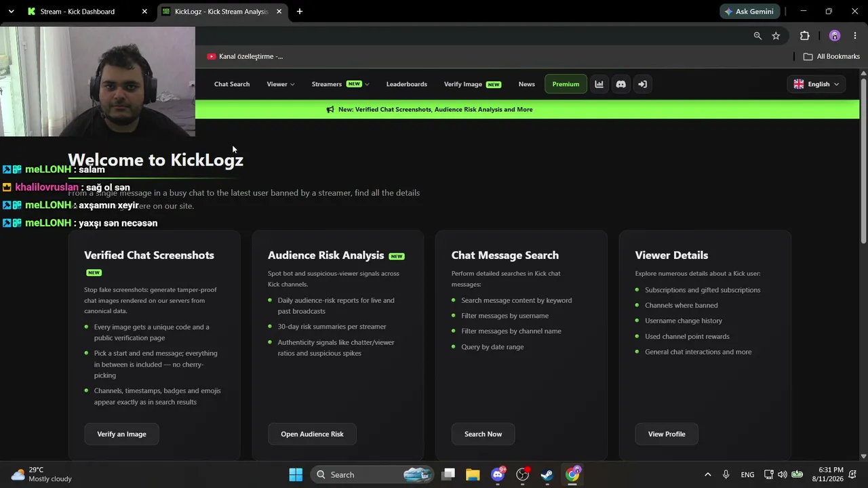
Task: Click the Chat Message Search card heading
Action: 505,256
